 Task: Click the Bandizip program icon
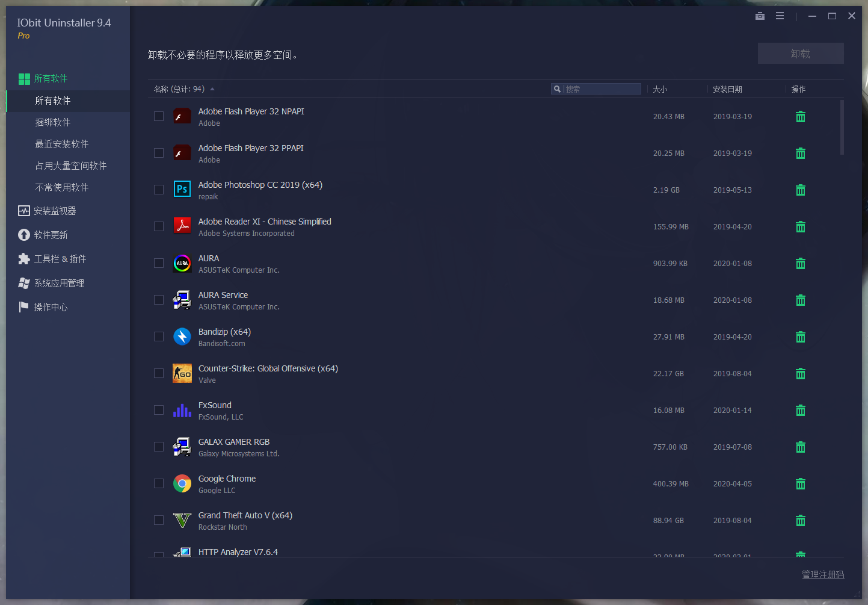pos(182,337)
